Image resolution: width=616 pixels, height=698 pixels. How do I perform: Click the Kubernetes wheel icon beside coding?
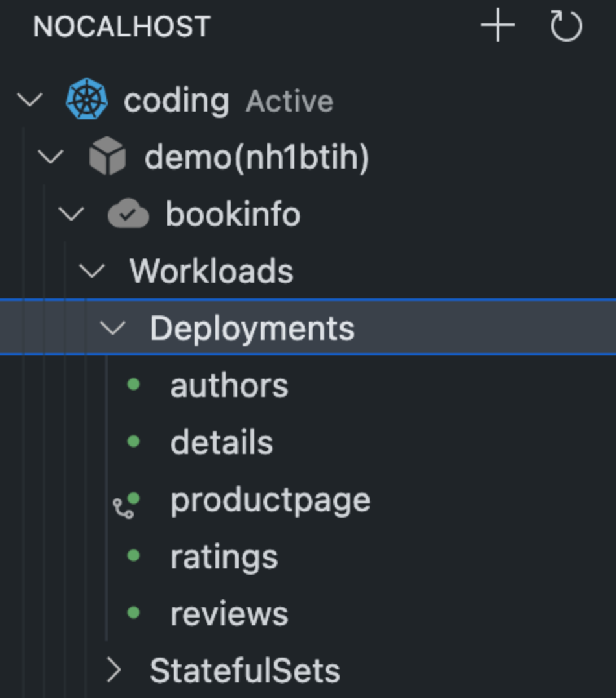87,99
